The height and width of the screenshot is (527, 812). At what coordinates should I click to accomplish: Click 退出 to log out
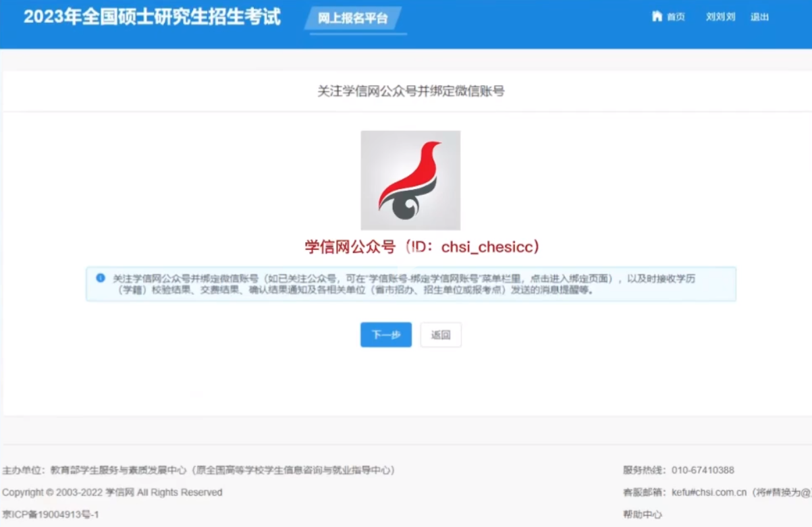761,17
